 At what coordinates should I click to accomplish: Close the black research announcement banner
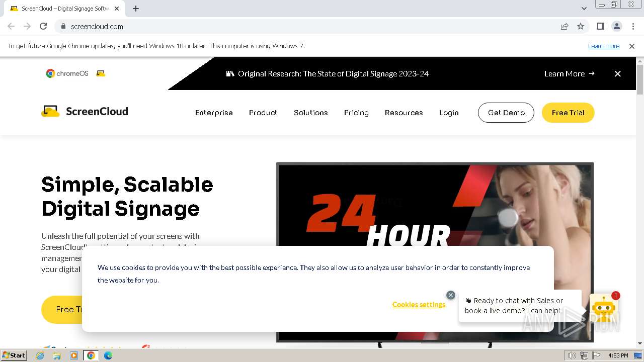[617, 73]
